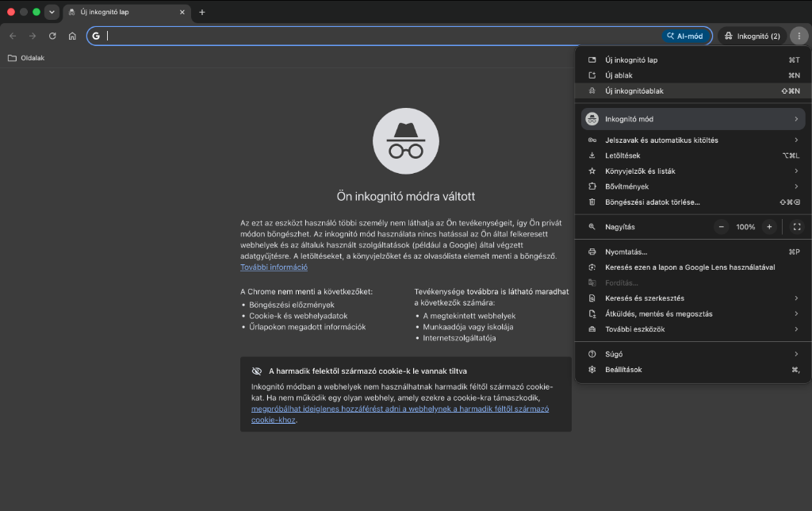Click the magnifier icon beside Nagyítás

[592, 227]
